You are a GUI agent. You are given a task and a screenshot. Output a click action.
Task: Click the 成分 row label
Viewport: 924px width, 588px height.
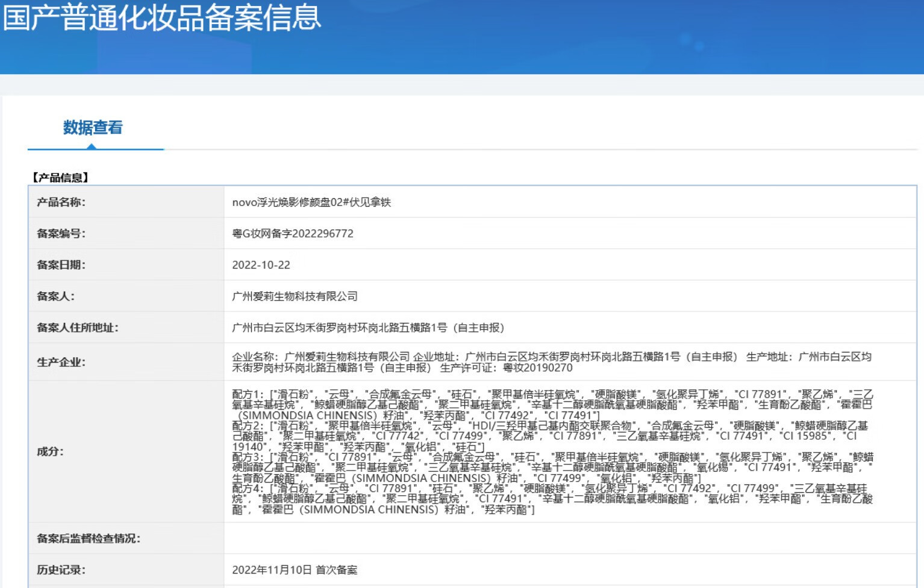coord(50,451)
